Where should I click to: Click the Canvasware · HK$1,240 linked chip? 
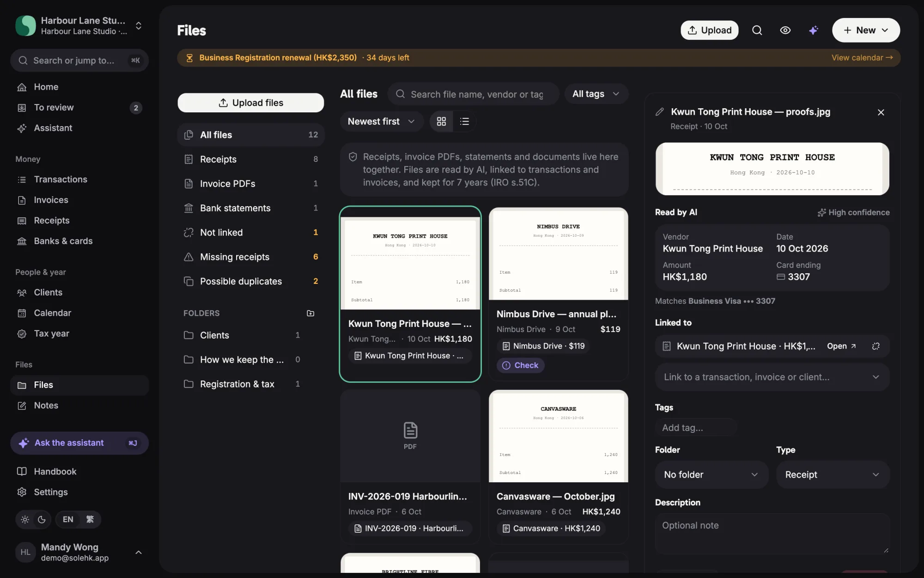coord(551,529)
